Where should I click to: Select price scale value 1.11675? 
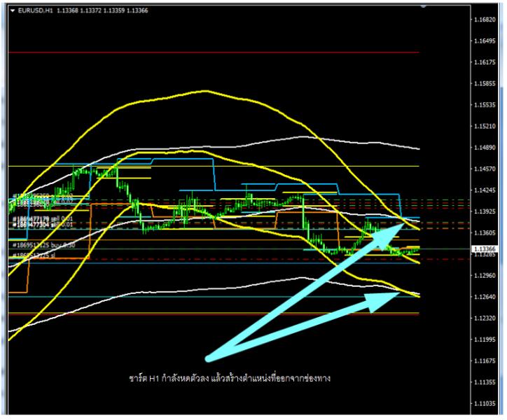(485, 361)
